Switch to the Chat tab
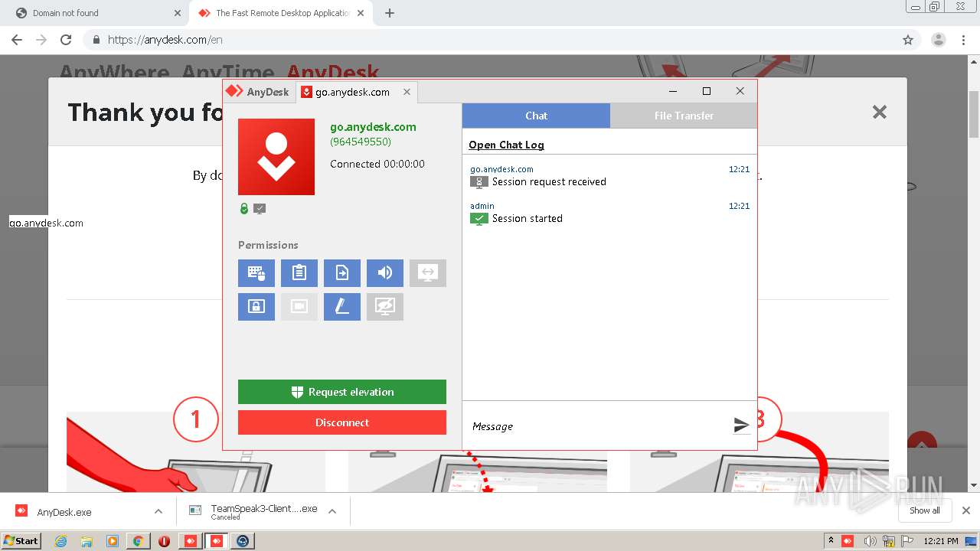Image resolution: width=980 pixels, height=551 pixels. (x=536, y=116)
